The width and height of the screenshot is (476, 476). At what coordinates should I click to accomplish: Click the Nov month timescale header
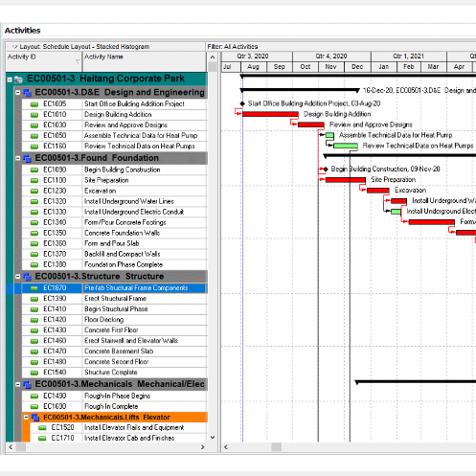pyautogui.click(x=331, y=67)
